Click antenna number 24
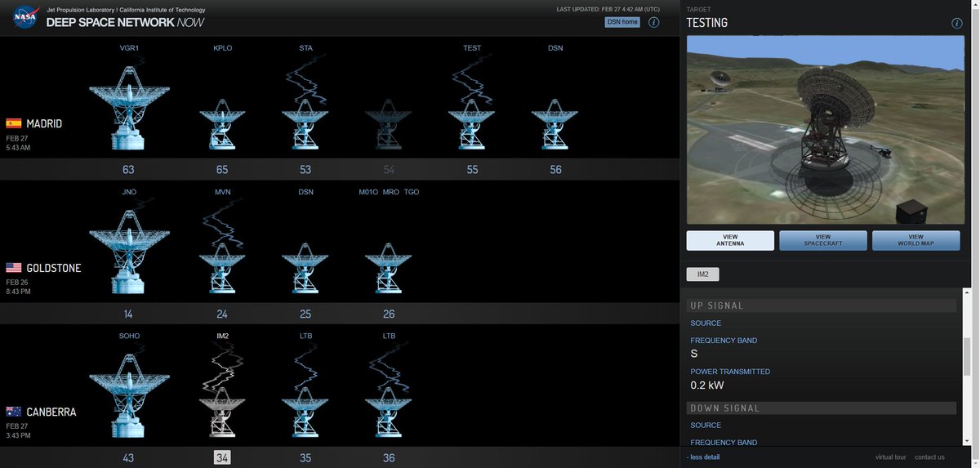Image resolution: width=980 pixels, height=468 pixels. coord(222,314)
